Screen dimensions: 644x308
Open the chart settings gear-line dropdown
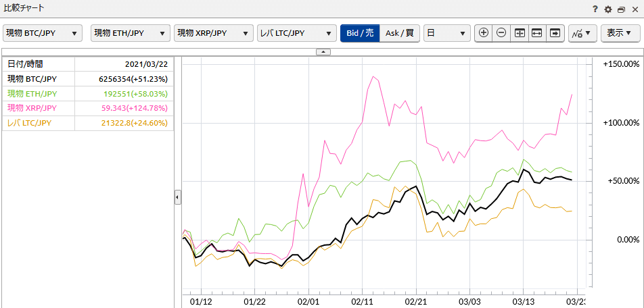[x=582, y=33]
